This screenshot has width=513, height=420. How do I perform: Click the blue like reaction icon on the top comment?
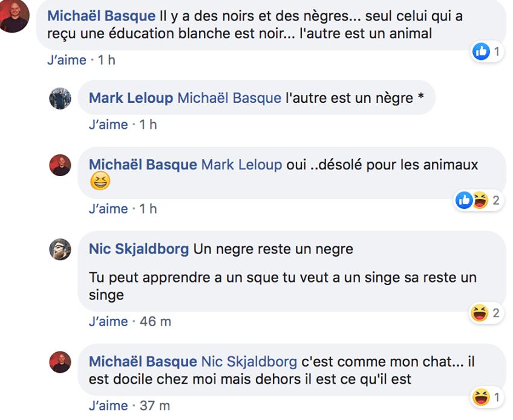tap(481, 52)
